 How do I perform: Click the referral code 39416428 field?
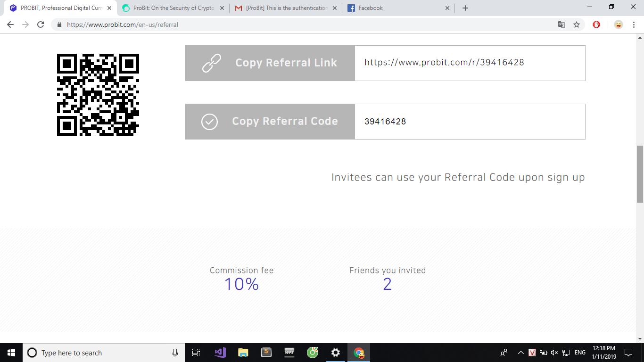[470, 122]
